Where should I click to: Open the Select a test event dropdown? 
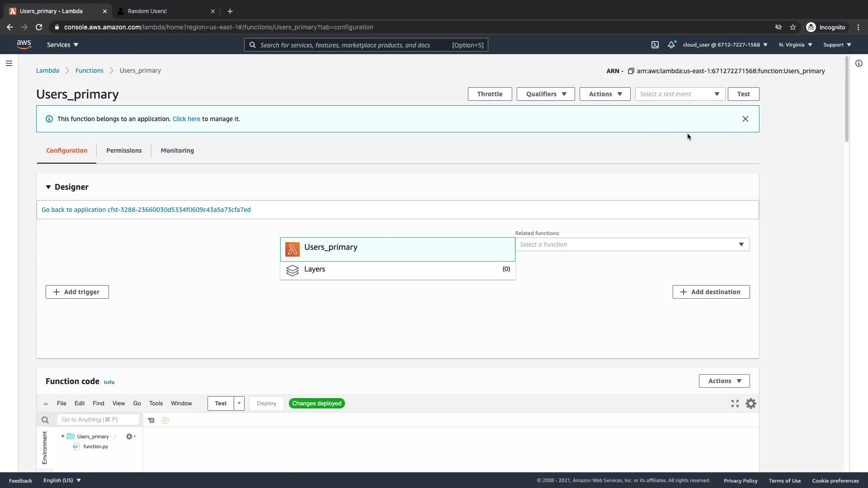click(x=679, y=94)
